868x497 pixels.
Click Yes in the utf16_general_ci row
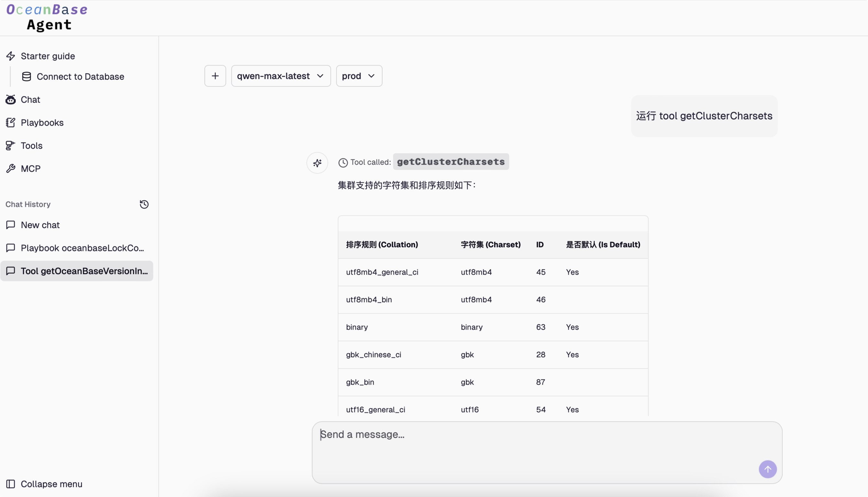[572, 409]
